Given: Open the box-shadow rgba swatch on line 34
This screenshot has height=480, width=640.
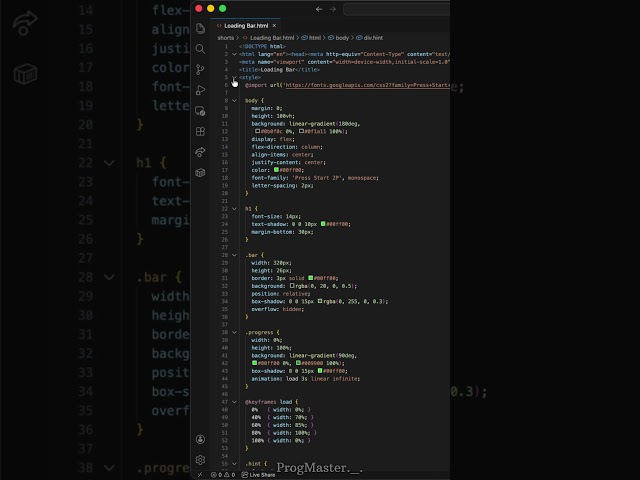Looking at the screenshot, I should click(320, 301).
